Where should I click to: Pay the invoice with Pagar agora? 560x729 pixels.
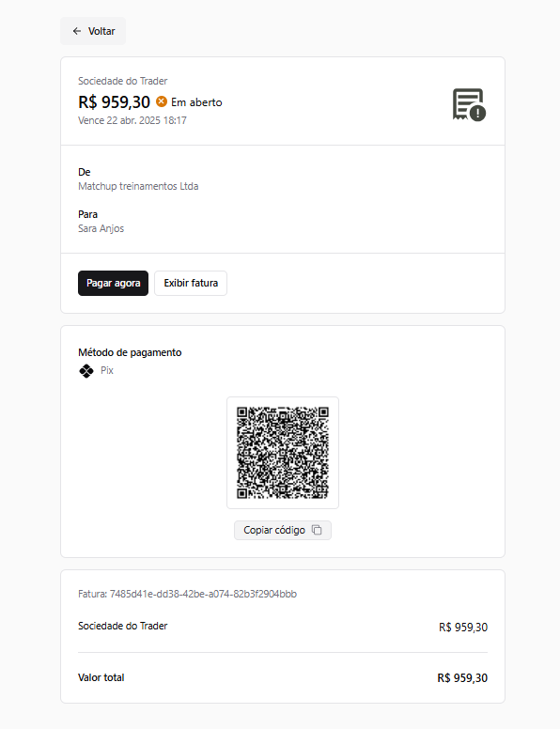click(x=113, y=283)
